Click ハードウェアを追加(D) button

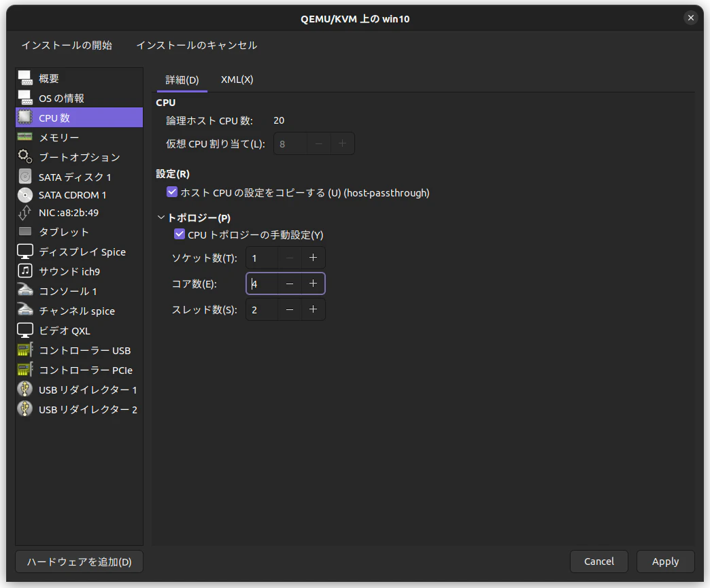tap(80, 561)
